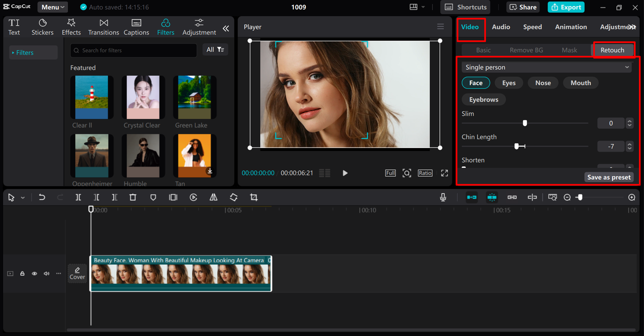Image resolution: width=644 pixels, height=336 pixels.
Task: Click the timeline zoom slider handle
Action: click(580, 197)
